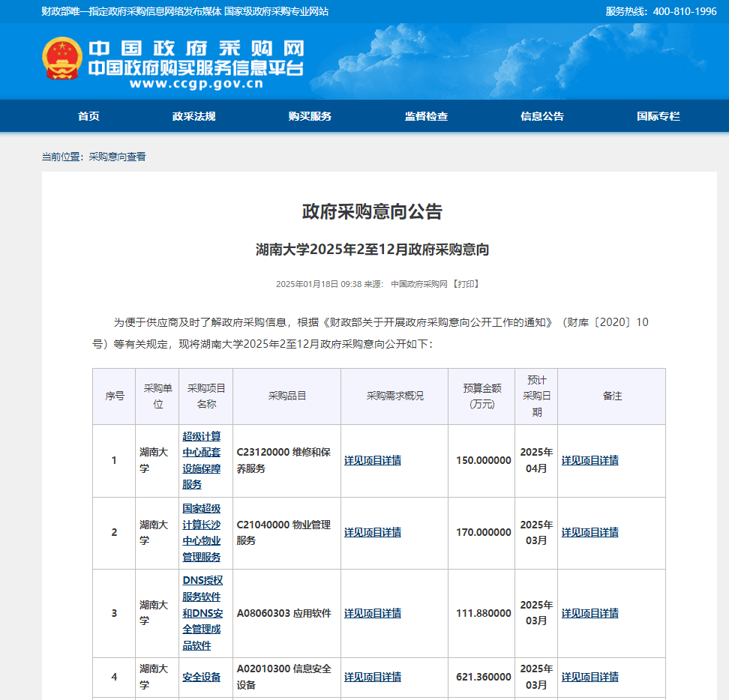Screen dimensions: 729x700
Task: Click the budget value 170.000000
Action: pos(484,532)
